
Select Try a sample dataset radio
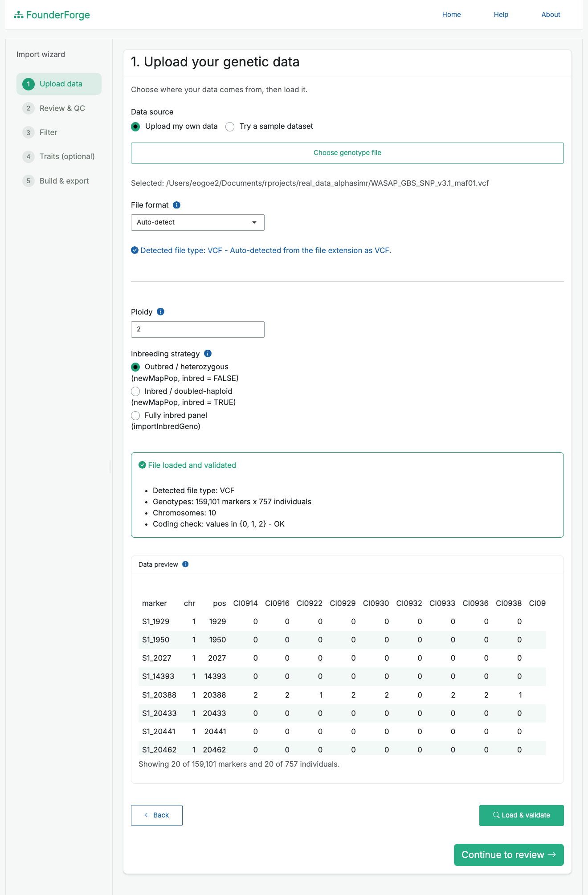[230, 127]
